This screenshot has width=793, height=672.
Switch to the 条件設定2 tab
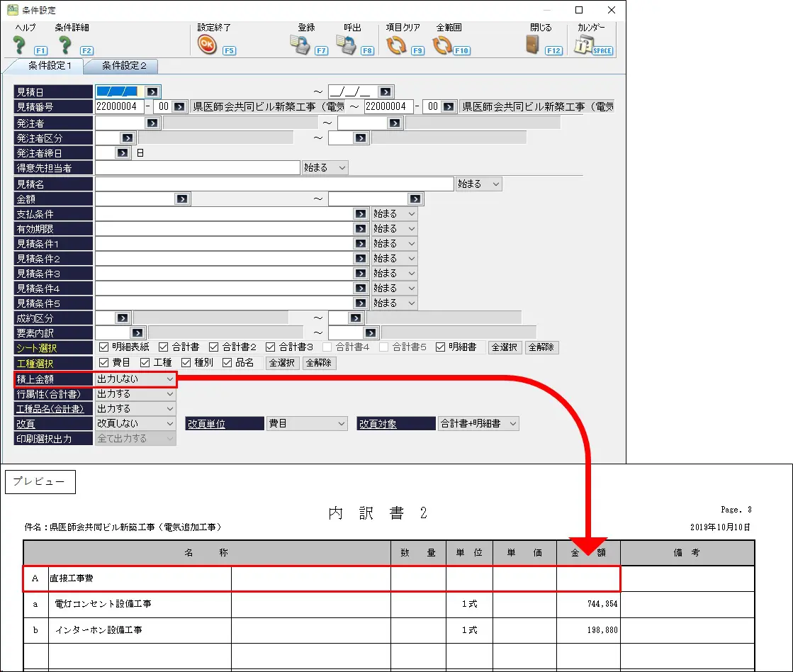(x=124, y=66)
